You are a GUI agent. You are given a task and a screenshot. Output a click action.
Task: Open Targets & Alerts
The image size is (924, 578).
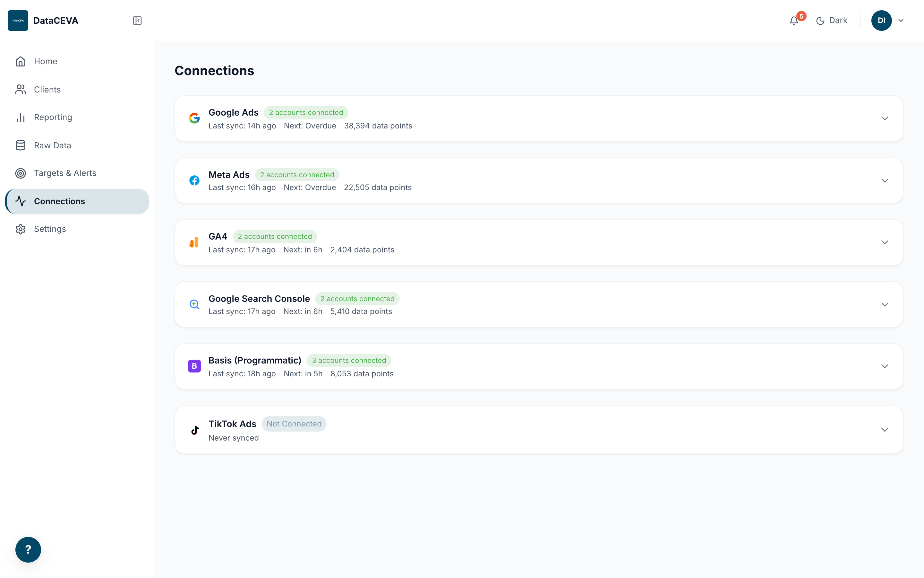click(x=77, y=173)
